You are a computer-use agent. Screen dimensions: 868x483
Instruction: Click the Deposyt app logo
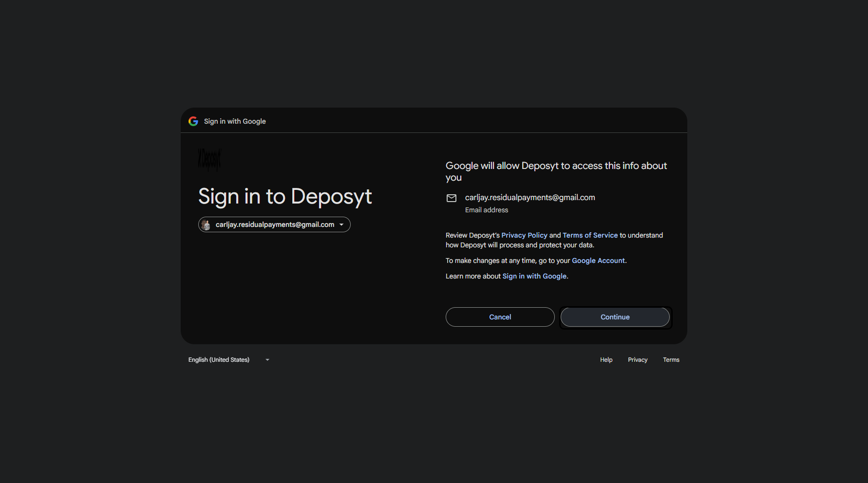209,160
